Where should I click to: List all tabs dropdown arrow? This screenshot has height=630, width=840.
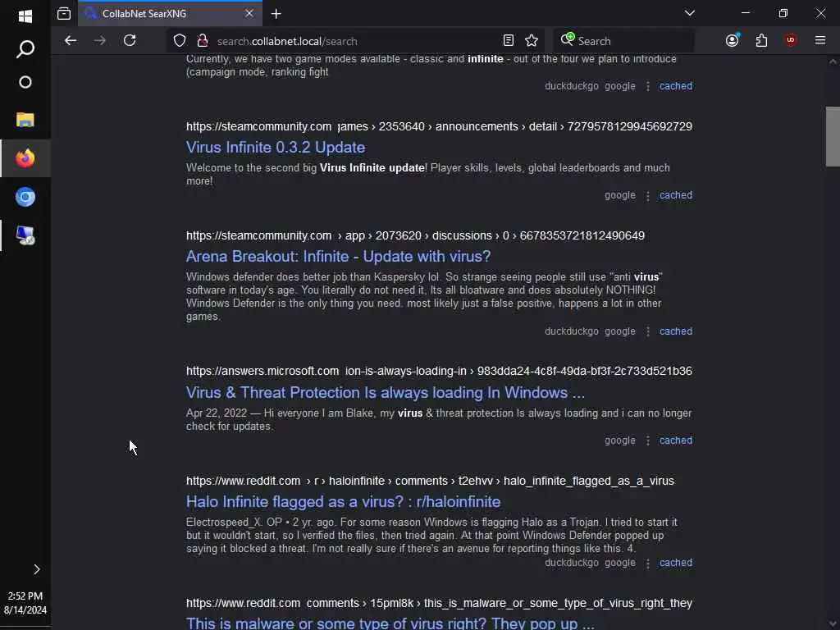pos(689,13)
